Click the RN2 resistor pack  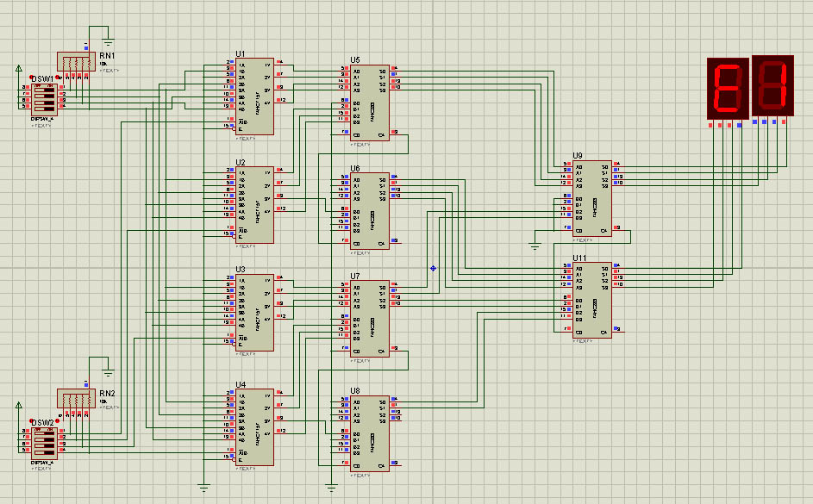click(77, 399)
